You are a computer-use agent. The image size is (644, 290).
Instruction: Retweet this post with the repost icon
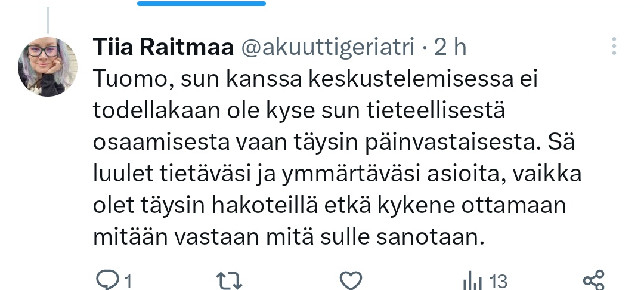(x=228, y=279)
